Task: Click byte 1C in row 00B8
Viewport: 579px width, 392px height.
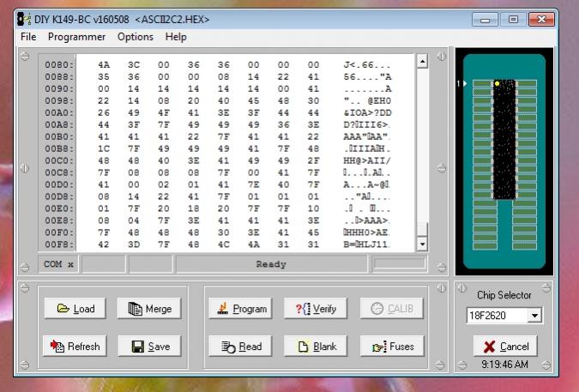Action: click(104, 148)
